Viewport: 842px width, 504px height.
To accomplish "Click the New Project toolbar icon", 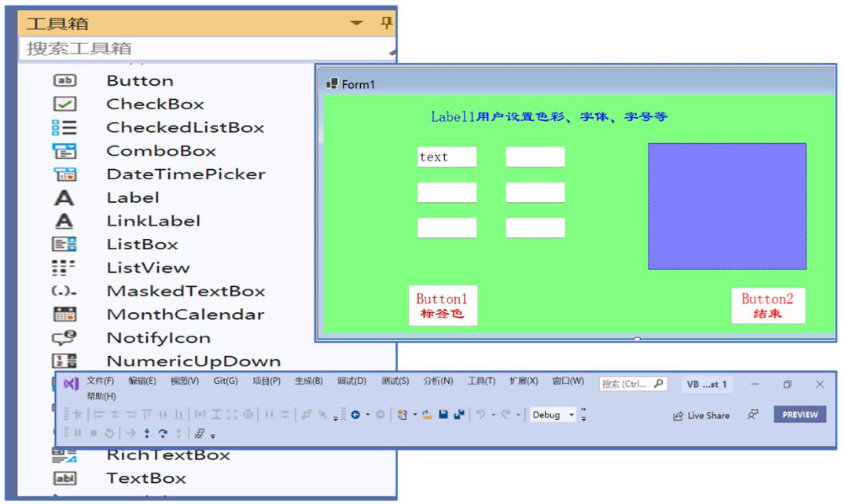I will (403, 414).
